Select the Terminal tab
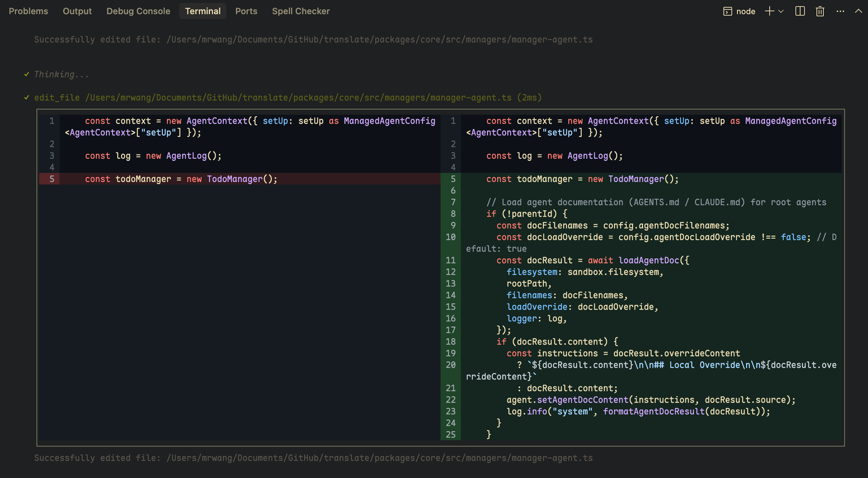Image resolution: width=868 pixels, height=478 pixels. pyautogui.click(x=203, y=11)
